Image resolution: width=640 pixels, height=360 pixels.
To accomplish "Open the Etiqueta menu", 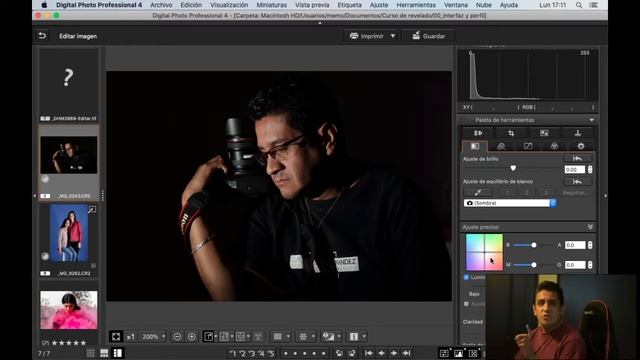I will [x=349, y=5].
